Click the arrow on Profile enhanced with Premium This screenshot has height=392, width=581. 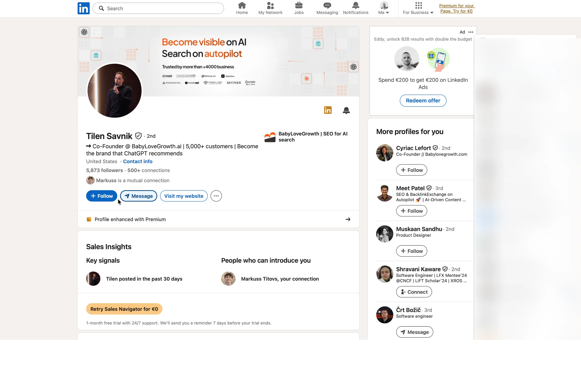[x=348, y=219]
